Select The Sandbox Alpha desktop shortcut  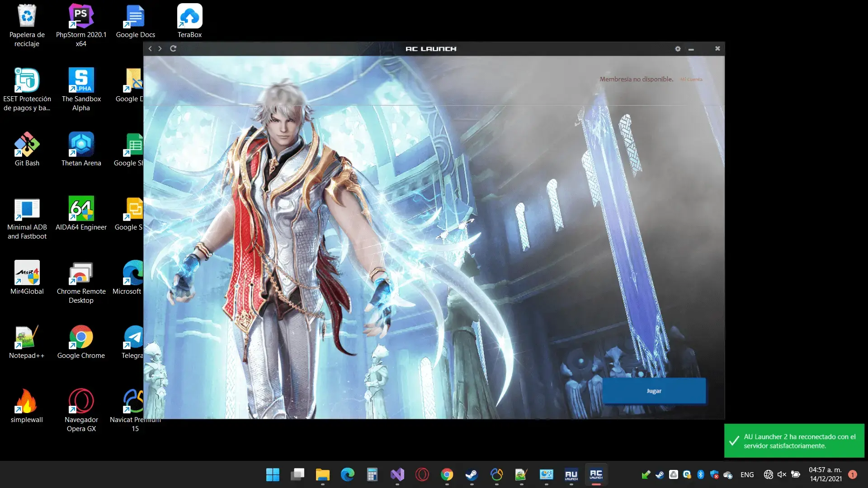coord(81,89)
